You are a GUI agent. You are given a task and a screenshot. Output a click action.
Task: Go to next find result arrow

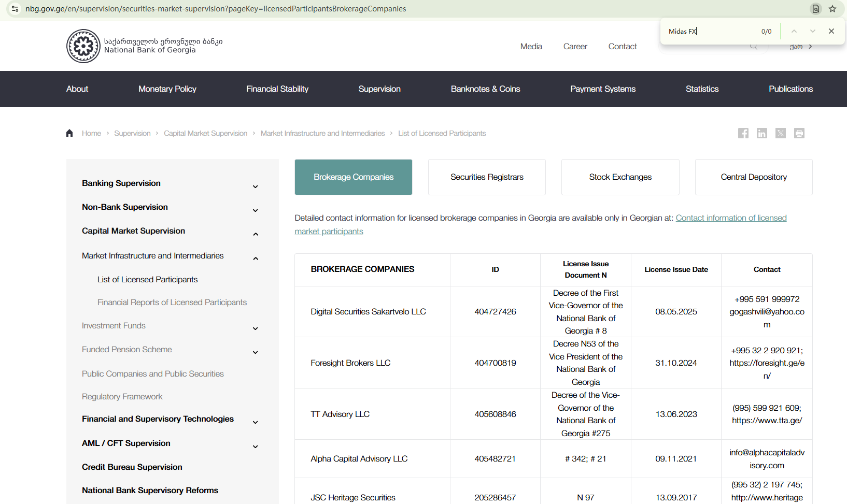pos(812,31)
